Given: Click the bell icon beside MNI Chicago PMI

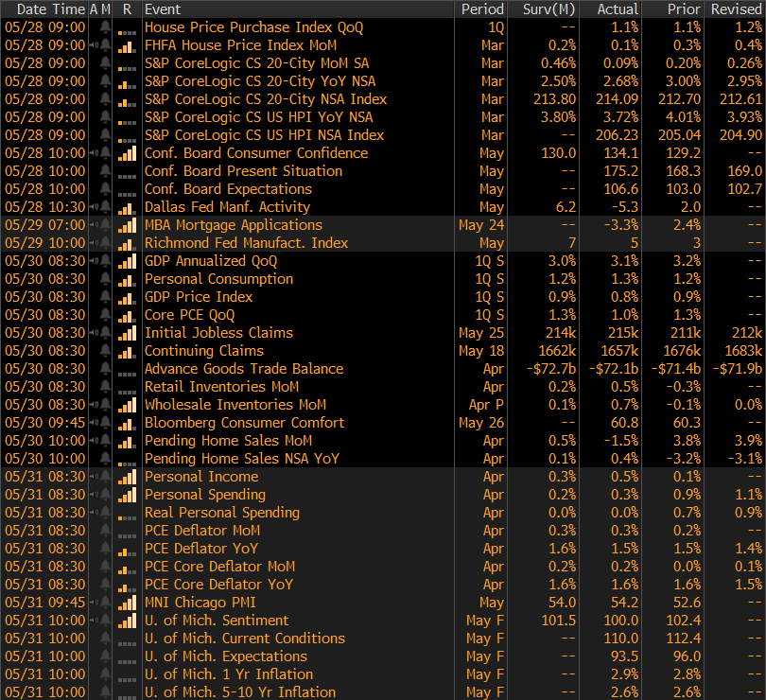Looking at the screenshot, I should click(x=105, y=603).
